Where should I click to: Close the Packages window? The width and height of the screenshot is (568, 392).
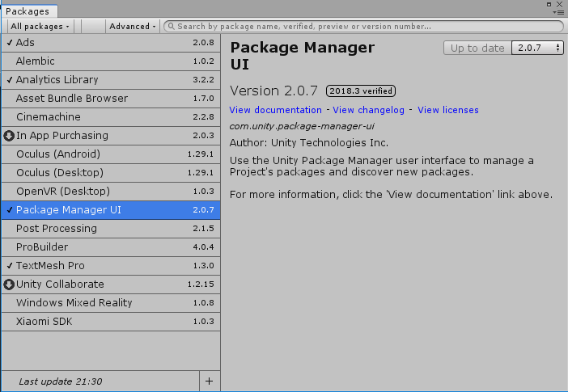560,4
